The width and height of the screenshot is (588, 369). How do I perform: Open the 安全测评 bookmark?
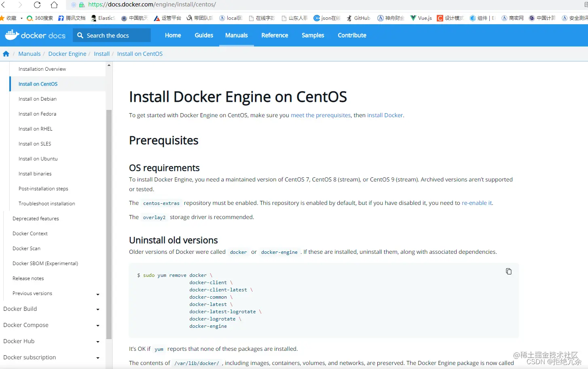[x=575, y=18]
